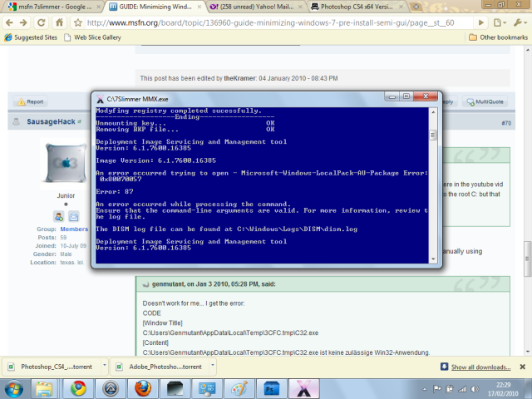Viewport: 532px width, 399px height.
Task: Open the Chrome wrench settings menu
Action: (520, 22)
